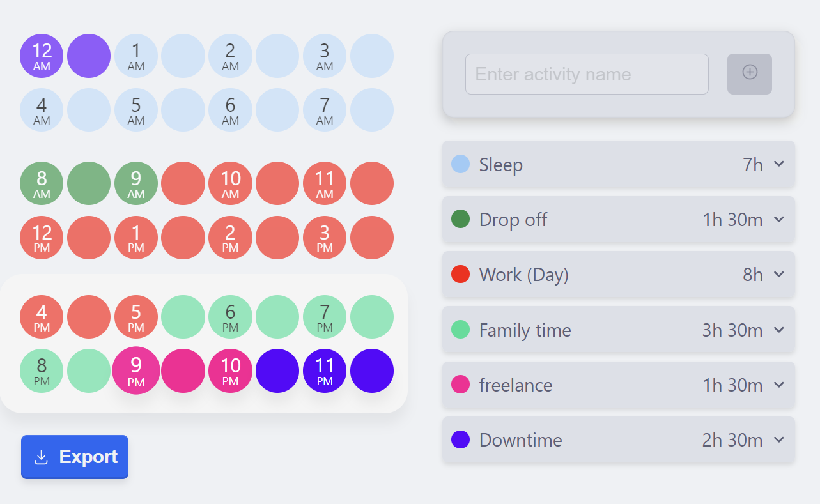Toggle the 6 PM time slot

[230, 317]
